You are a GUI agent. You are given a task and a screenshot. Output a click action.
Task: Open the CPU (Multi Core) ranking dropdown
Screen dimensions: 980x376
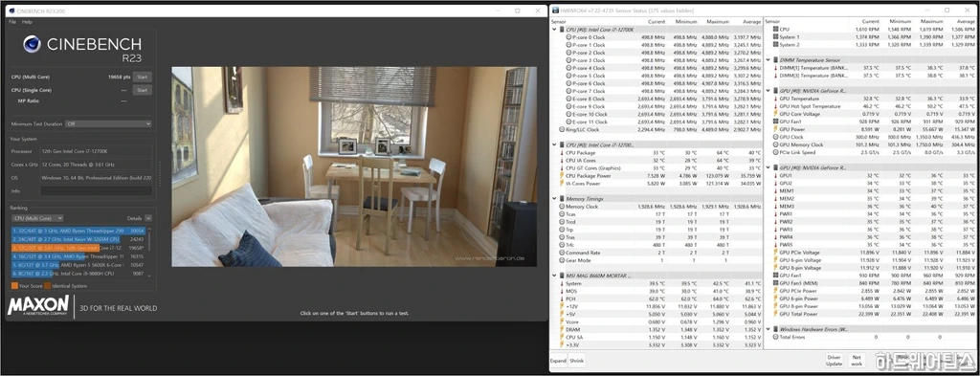(x=37, y=218)
